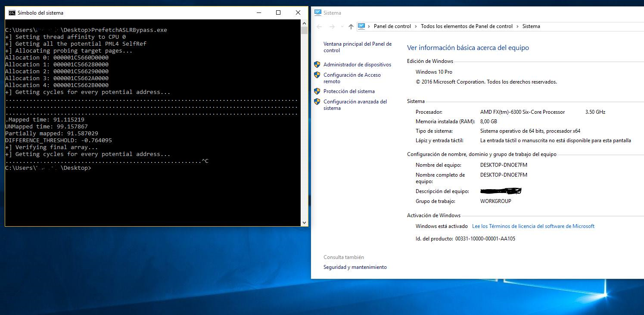Click the Command Prompt scrollbar thumb

[305, 30]
